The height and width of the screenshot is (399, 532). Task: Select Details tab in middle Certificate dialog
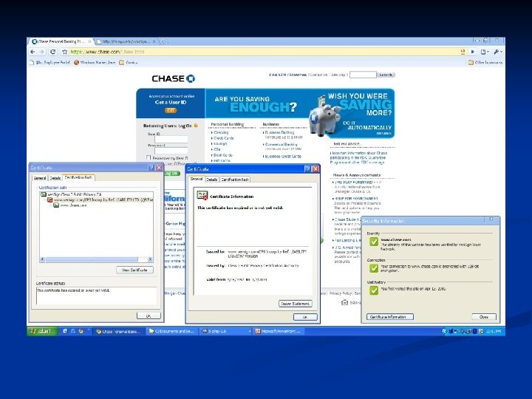[x=212, y=180]
